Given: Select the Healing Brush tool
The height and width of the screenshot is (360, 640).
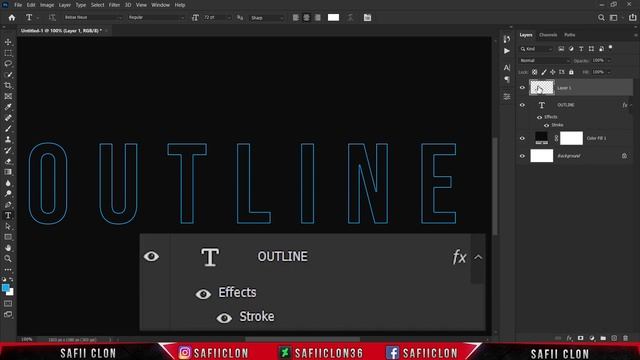Looking at the screenshot, I should tap(8, 118).
